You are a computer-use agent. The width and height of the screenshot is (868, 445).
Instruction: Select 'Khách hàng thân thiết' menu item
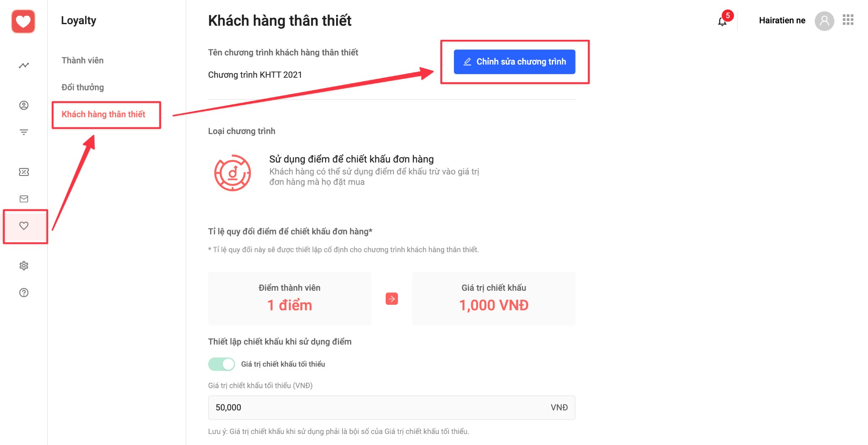(103, 114)
